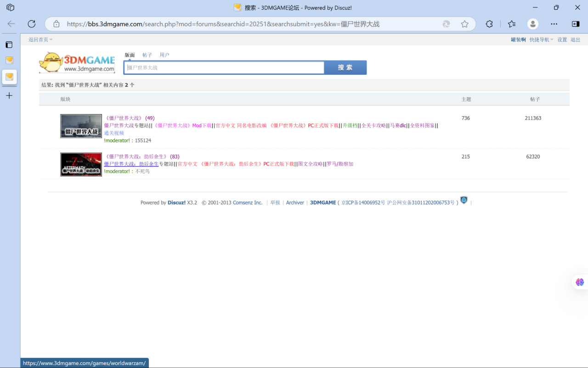Open the 《僵尸世界大战》Mod下载 link
Screen dimensions: 588x368
[182, 126]
